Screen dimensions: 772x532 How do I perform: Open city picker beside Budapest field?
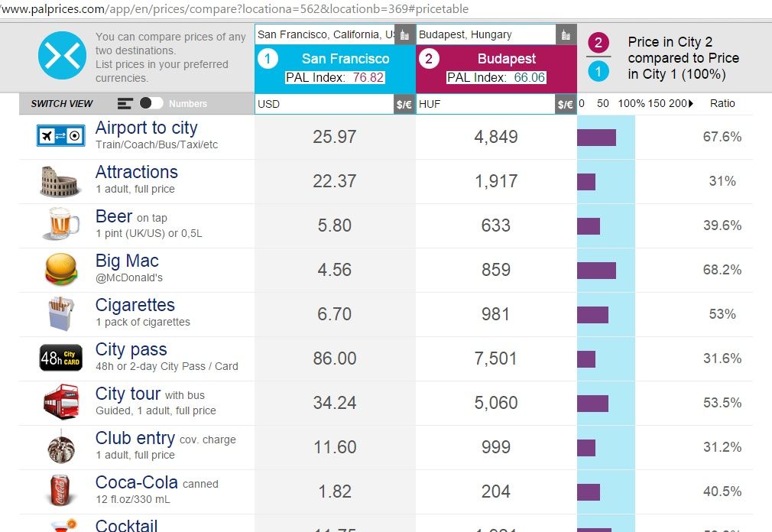pos(566,34)
